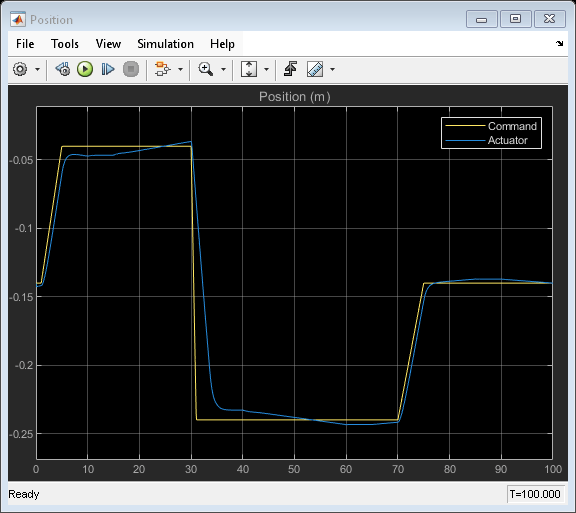The image size is (576, 513).
Task: Open the Cursor Measurements ruler icon
Action: [x=315, y=69]
